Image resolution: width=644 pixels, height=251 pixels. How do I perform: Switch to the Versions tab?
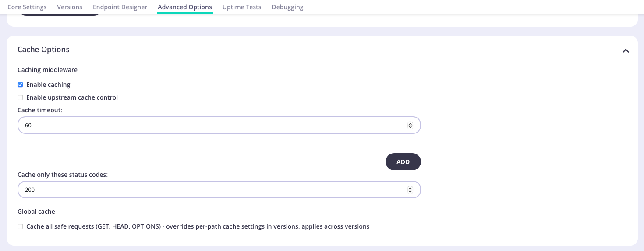click(x=70, y=7)
